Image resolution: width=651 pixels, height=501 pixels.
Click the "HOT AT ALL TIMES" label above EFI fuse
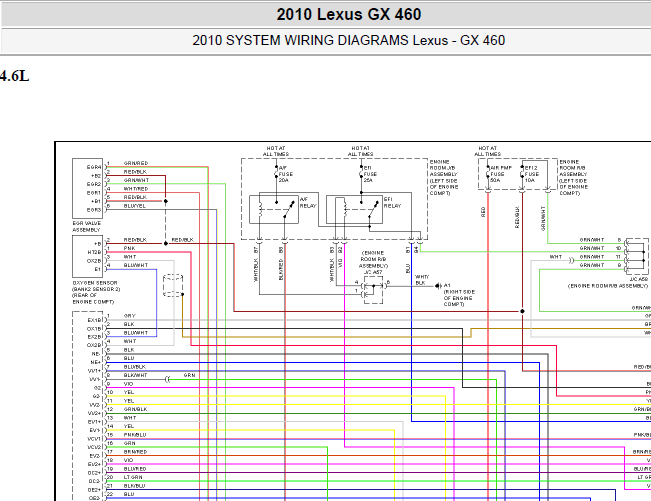pyautogui.click(x=360, y=151)
